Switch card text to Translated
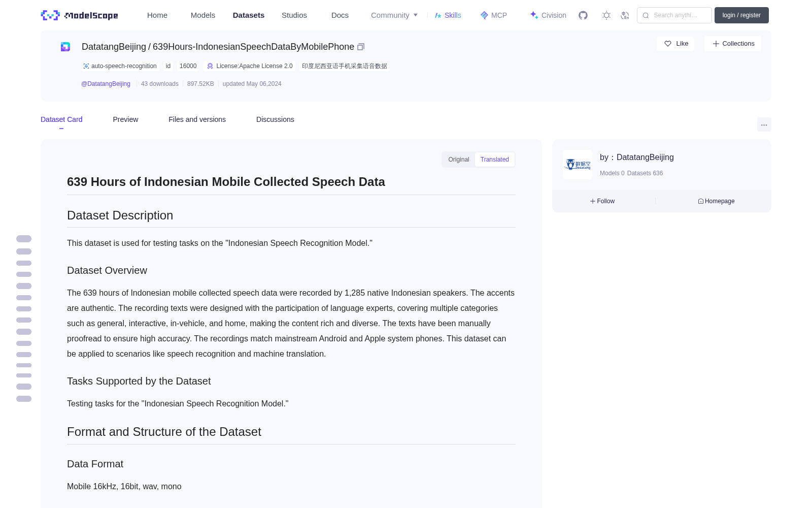 pos(495,160)
